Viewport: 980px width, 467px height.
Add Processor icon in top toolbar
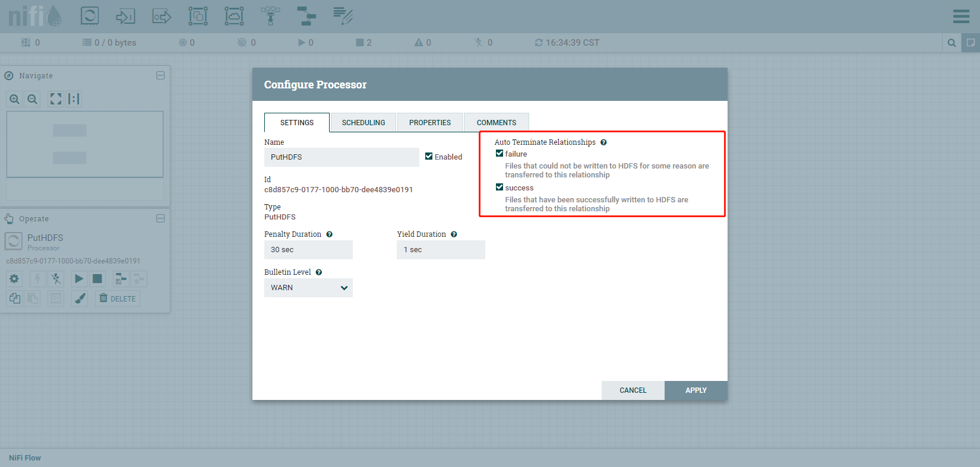click(90, 15)
